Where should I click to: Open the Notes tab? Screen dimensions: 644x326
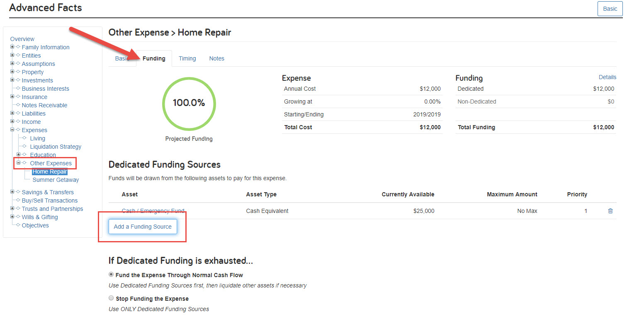coord(217,58)
